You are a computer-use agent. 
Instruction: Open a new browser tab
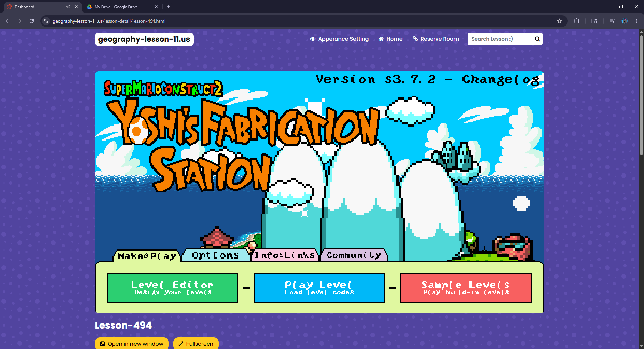click(x=168, y=7)
